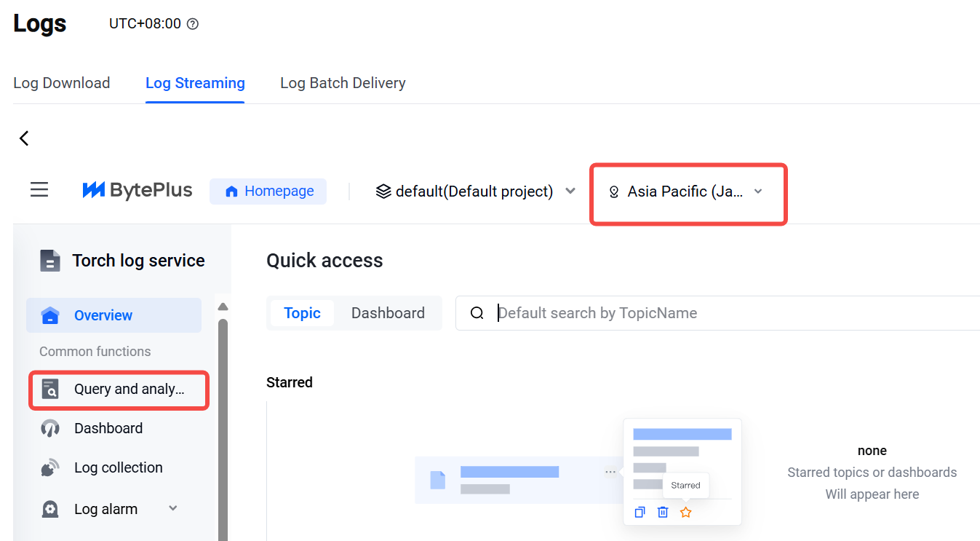980x541 pixels.
Task: Click the Log collection sidebar icon
Action: 50,468
